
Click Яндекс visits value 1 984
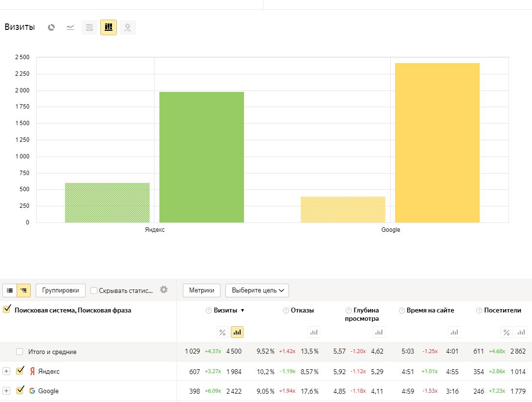[x=234, y=372]
